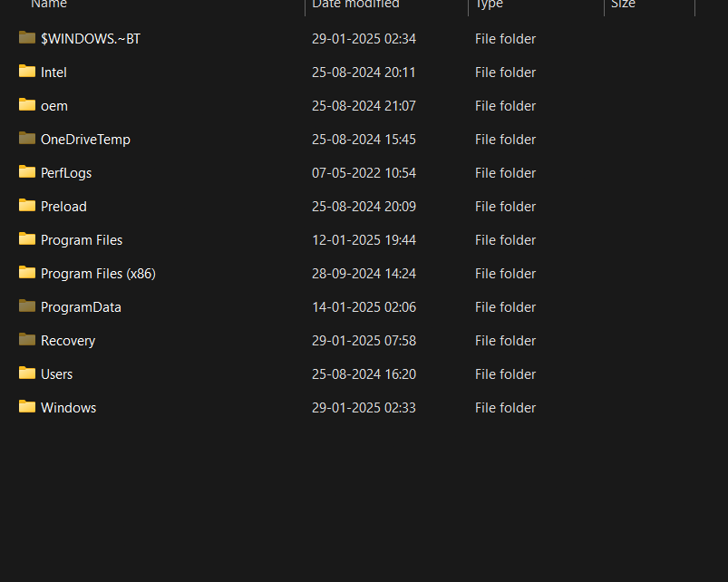Click File folder type in oem row
Screen dimensions: 728x582
(x=506, y=106)
